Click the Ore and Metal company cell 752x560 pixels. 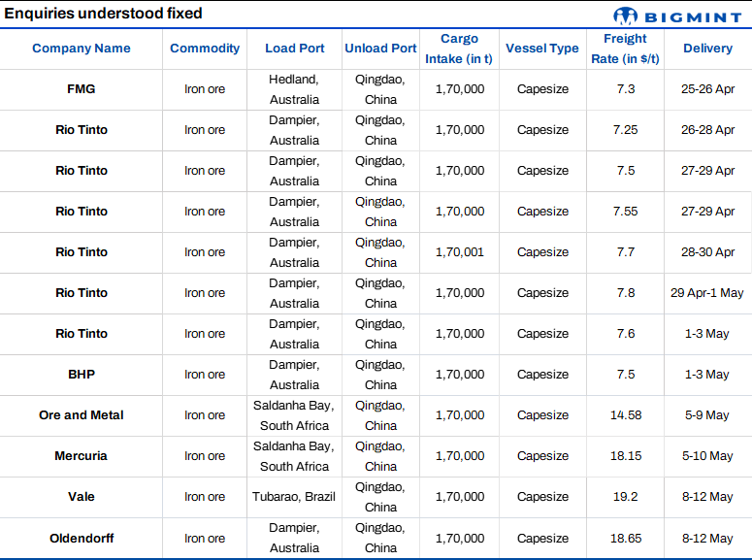pos(82,415)
